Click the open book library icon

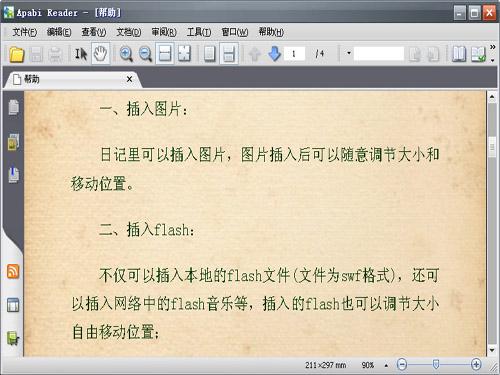tap(459, 54)
